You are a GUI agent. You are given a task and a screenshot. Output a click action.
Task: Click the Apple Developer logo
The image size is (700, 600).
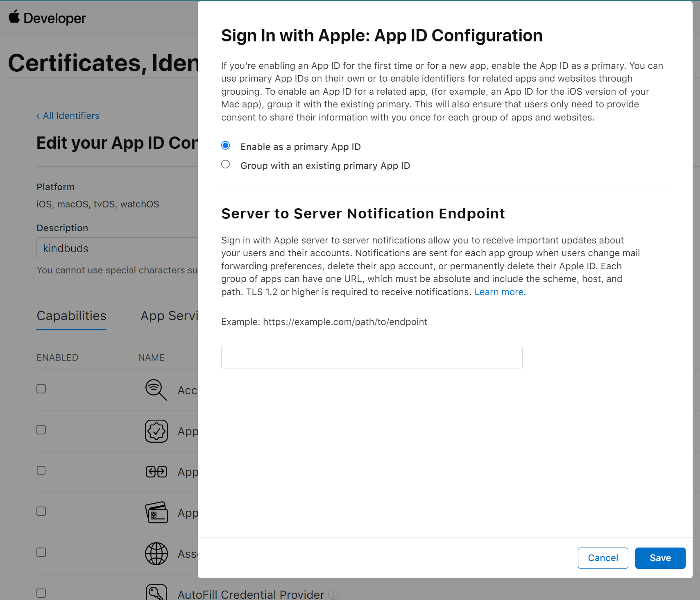coord(47,18)
